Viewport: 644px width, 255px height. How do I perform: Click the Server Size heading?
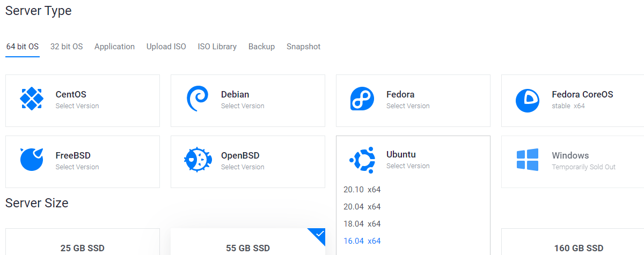pos(37,203)
